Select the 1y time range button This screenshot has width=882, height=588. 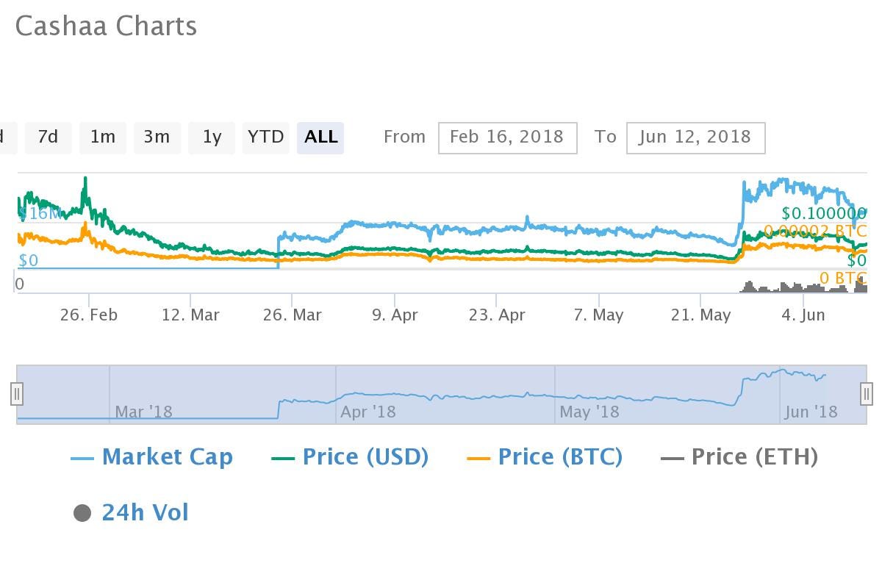tap(211, 137)
